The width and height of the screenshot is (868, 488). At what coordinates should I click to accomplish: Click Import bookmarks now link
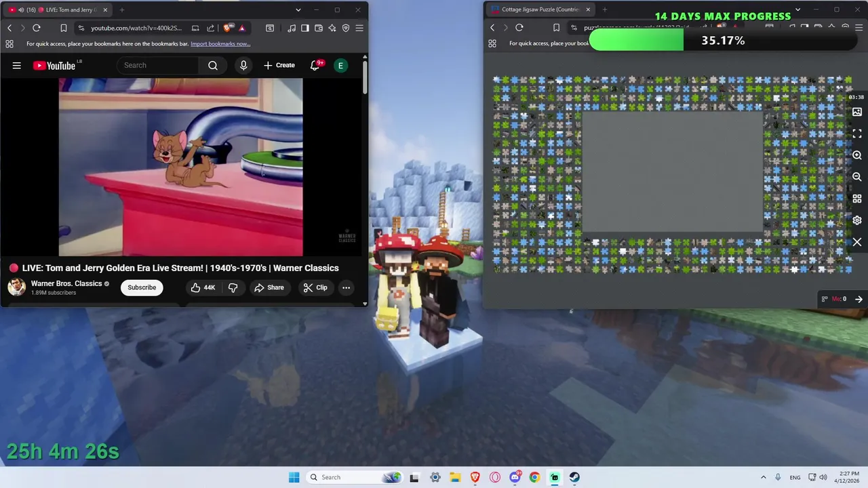[x=220, y=43]
